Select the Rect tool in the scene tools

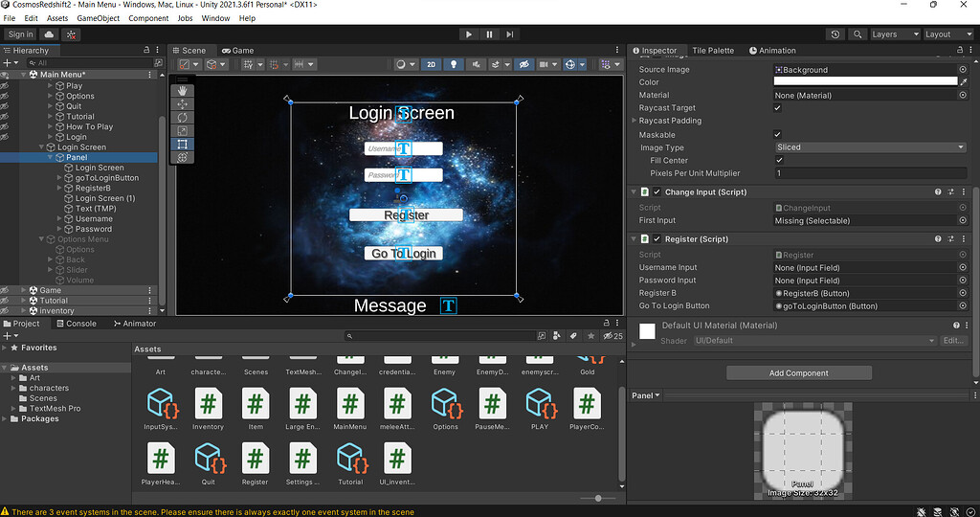pos(182,145)
